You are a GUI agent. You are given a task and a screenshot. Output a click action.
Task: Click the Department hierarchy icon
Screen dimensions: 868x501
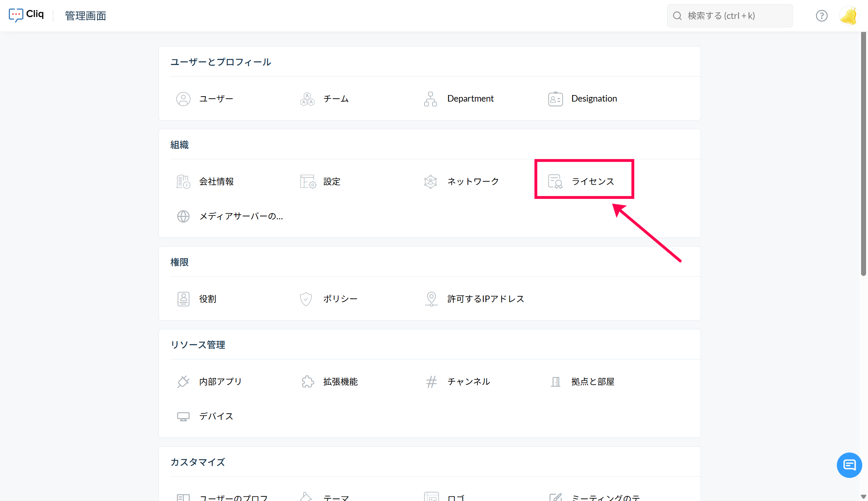(x=431, y=99)
